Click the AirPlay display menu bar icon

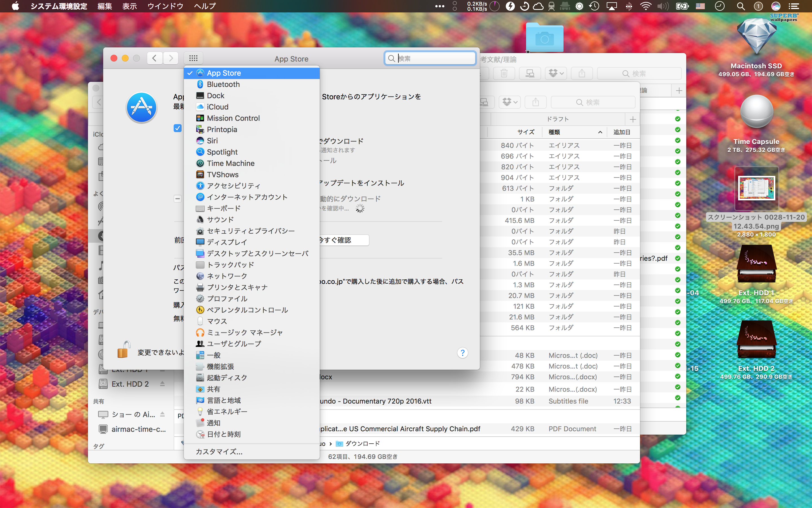[612, 6]
